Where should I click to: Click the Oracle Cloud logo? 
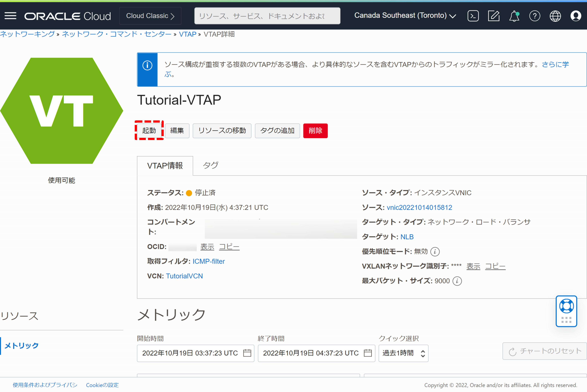[x=68, y=16]
